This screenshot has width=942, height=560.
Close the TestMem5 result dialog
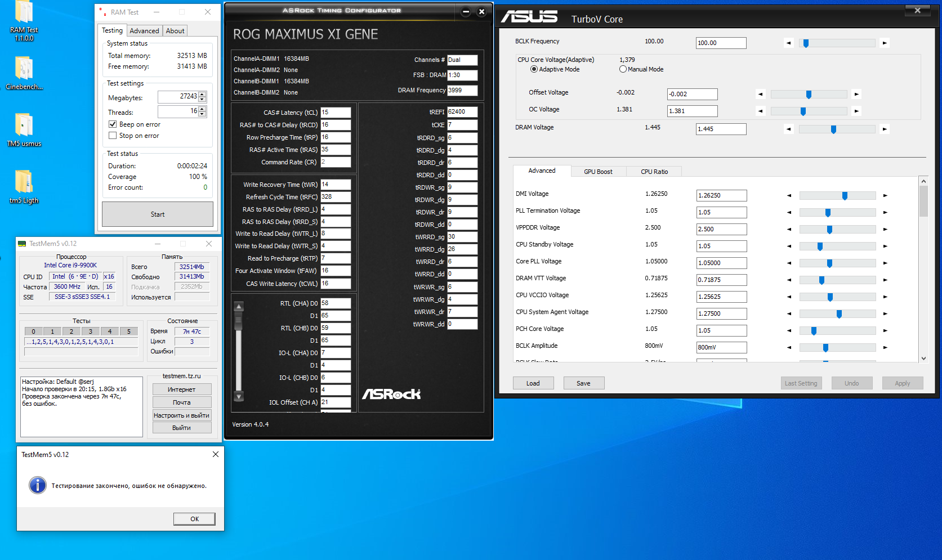tap(216, 454)
